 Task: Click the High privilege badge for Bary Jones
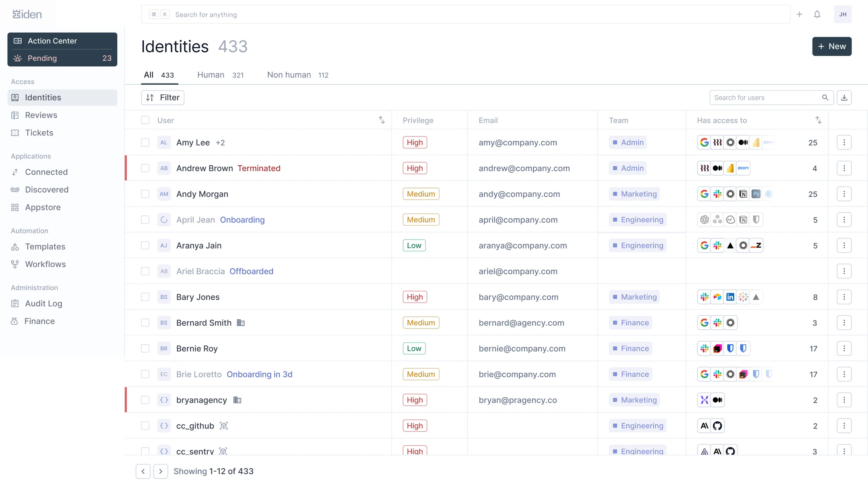[x=415, y=297]
